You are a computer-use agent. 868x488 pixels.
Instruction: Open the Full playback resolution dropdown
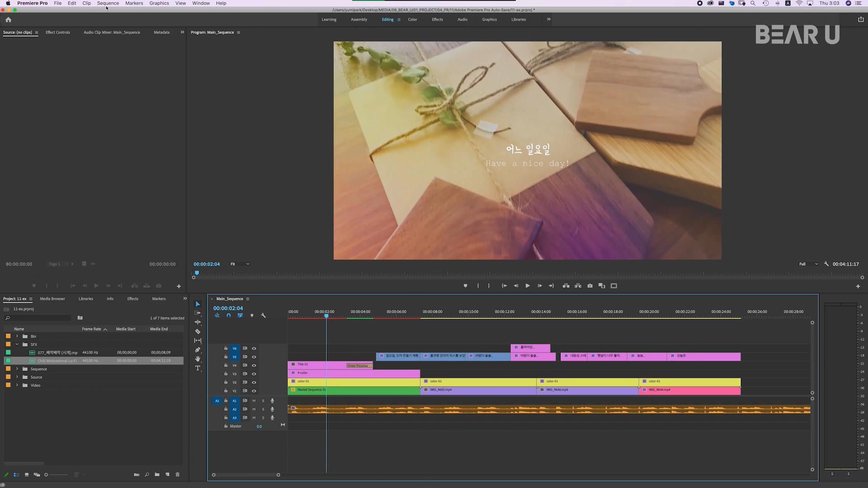808,264
